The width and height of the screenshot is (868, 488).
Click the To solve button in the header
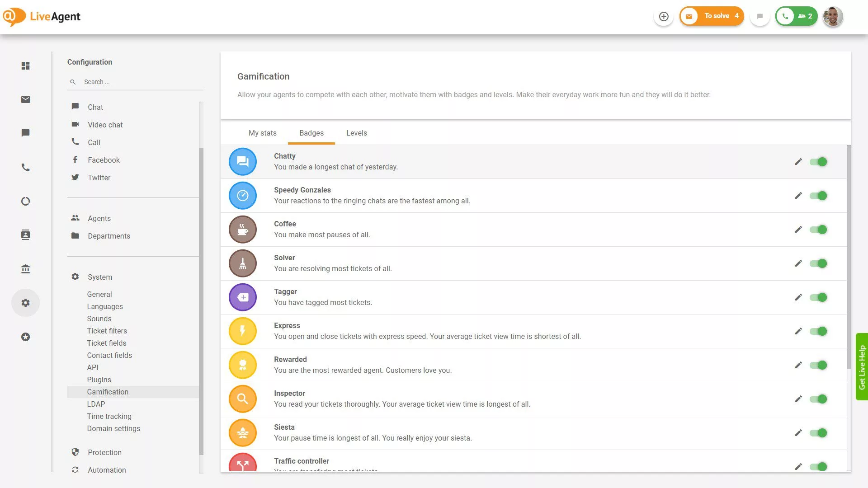[x=717, y=16]
